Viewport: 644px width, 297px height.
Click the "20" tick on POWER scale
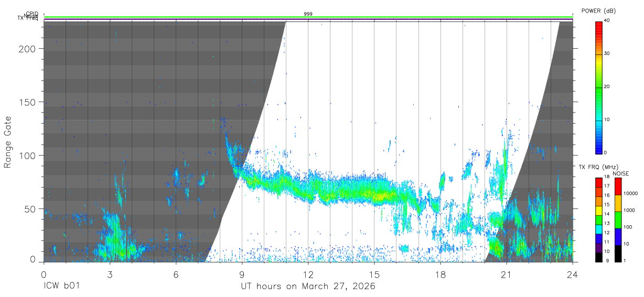coord(608,86)
